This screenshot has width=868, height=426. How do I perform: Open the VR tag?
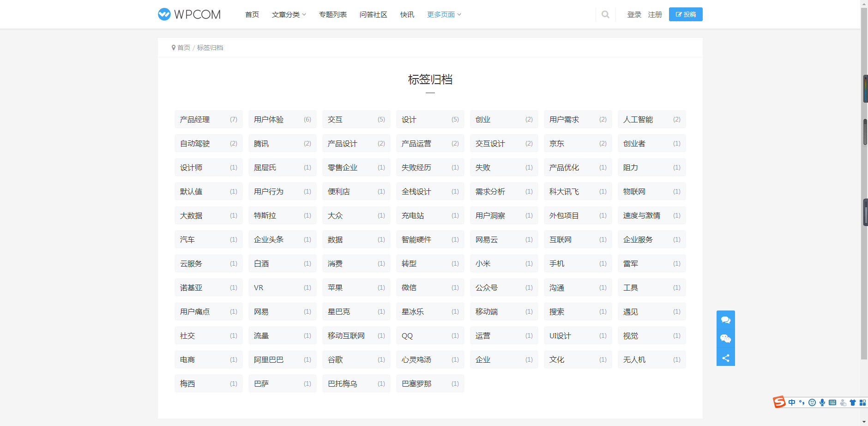(283, 287)
